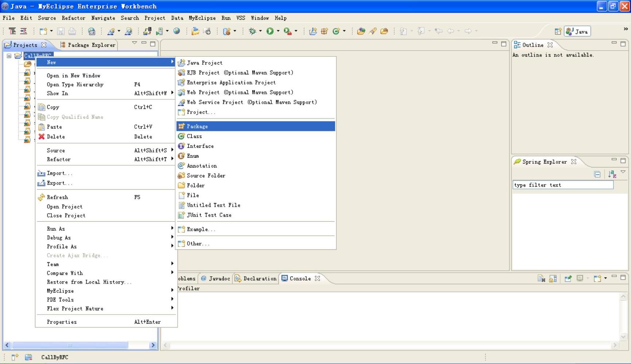Expand the Run As submenu
Screen dimensions: 631x364
coord(106,229)
